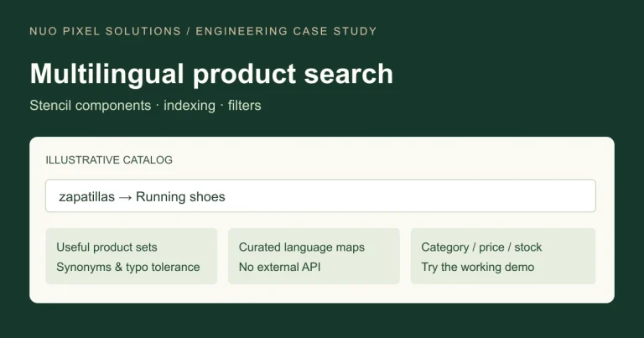Click 'No external API' text

pyautogui.click(x=280, y=267)
